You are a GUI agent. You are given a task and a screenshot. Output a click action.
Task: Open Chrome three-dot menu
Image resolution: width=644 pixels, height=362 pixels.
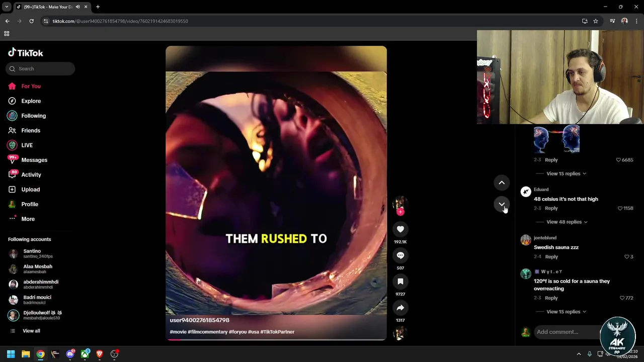coord(637,21)
